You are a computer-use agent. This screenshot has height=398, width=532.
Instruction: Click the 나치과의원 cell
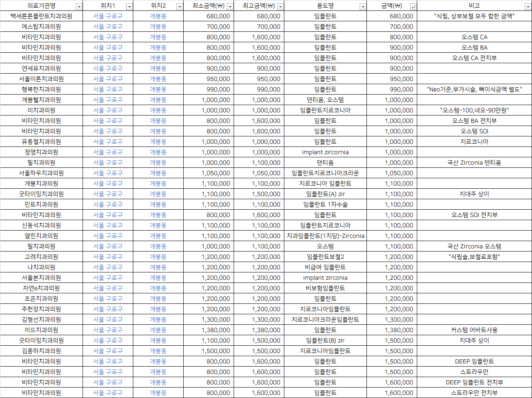coord(41,267)
